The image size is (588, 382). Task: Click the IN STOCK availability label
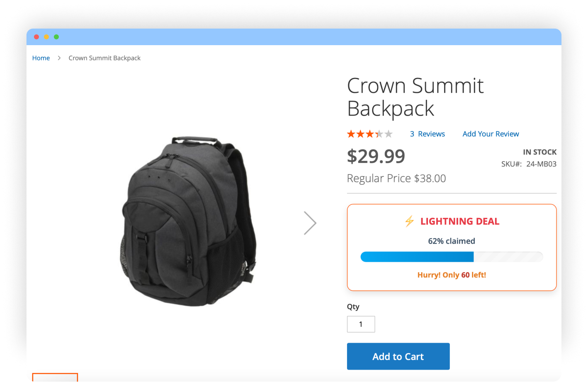pyautogui.click(x=539, y=152)
